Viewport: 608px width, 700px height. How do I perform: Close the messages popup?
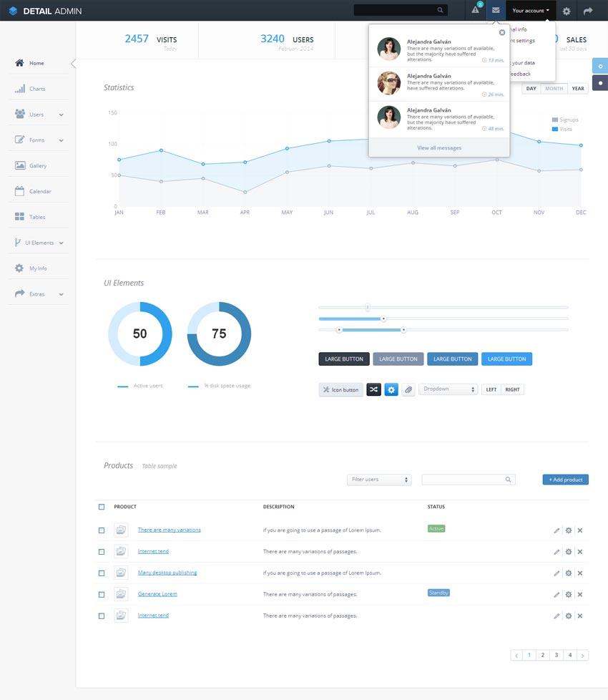tap(502, 32)
